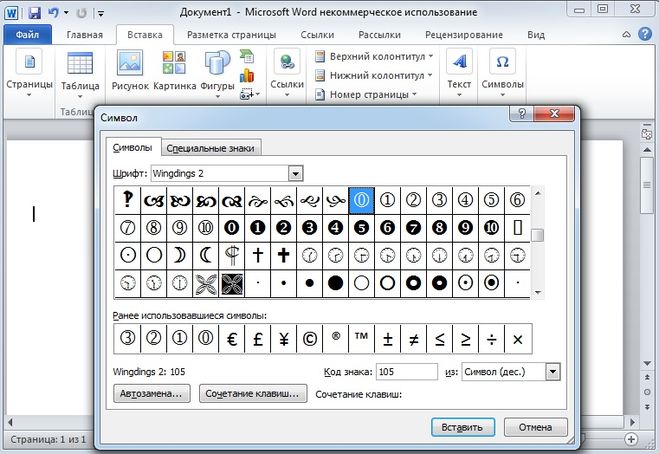Save document with the floppy disk icon
This screenshot has height=454, width=659.
(34, 13)
